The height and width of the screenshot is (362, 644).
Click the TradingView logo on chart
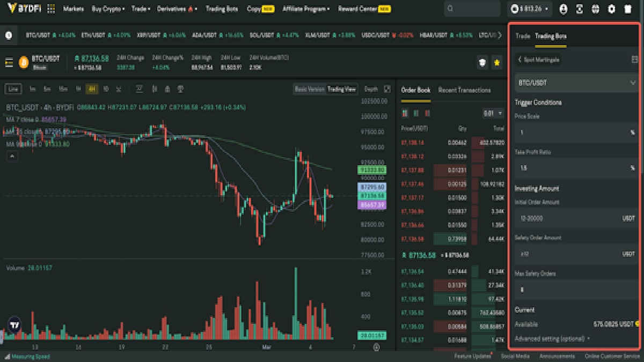tap(14, 324)
